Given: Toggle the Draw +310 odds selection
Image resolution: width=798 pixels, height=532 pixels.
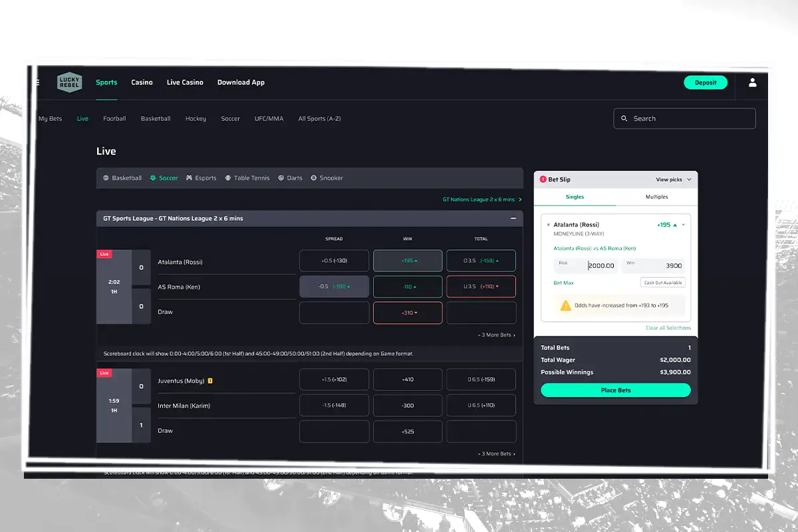Looking at the screenshot, I should pyautogui.click(x=408, y=313).
